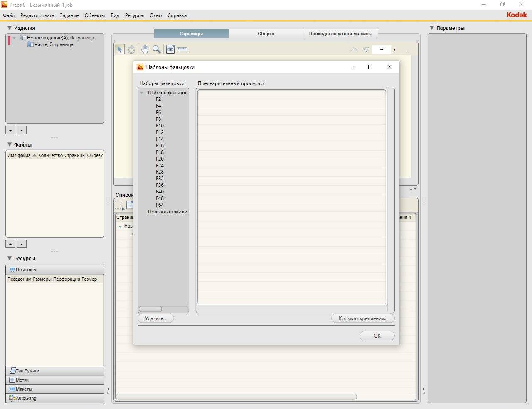Image resolution: width=532 pixels, height=409 pixels.
Task: Toggle the eye preview icon
Action: click(170, 49)
